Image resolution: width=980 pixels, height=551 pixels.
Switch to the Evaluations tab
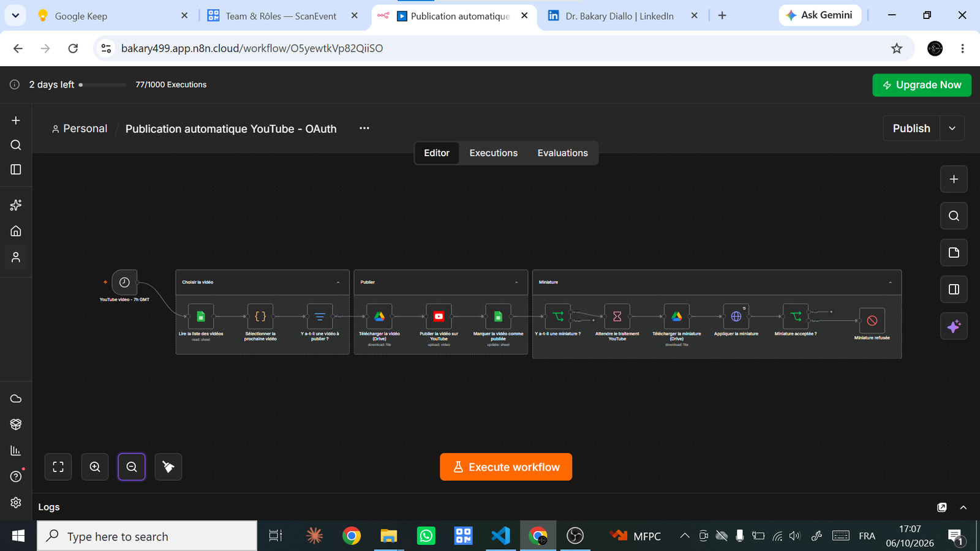pos(563,153)
